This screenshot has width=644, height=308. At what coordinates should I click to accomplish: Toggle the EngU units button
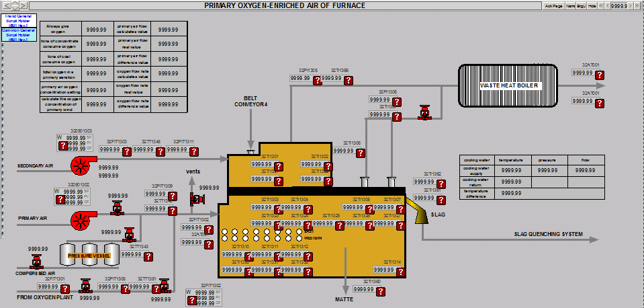[582, 5]
